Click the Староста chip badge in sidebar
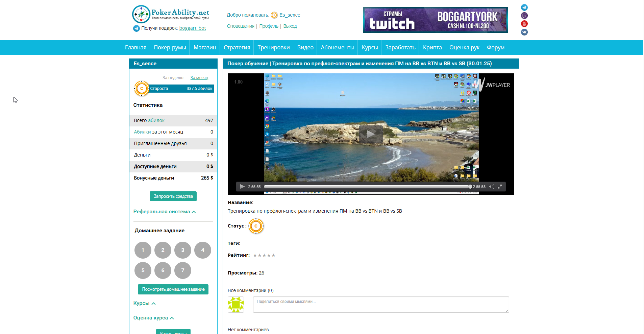644x334 pixels. click(142, 89)
